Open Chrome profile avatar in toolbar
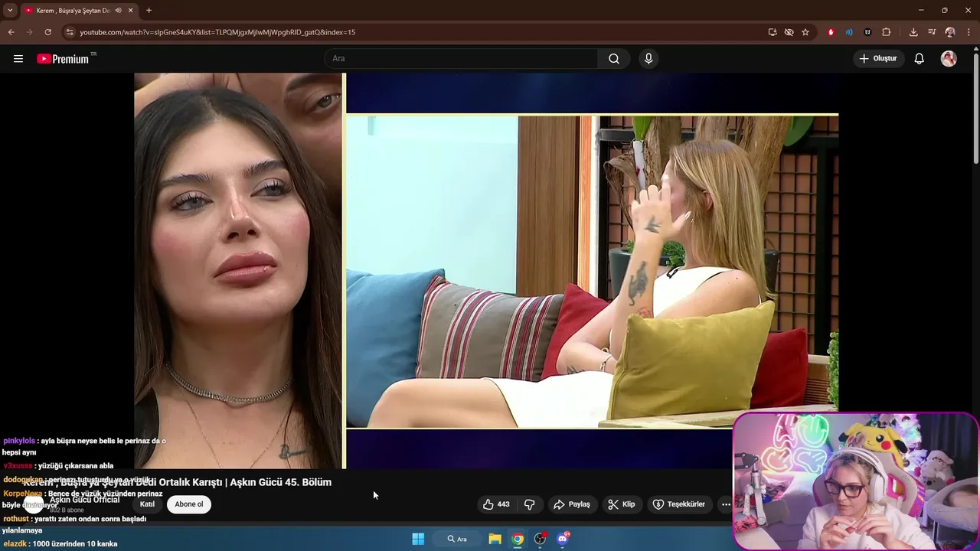Screen dimensions: 980x551 (950, 32)
